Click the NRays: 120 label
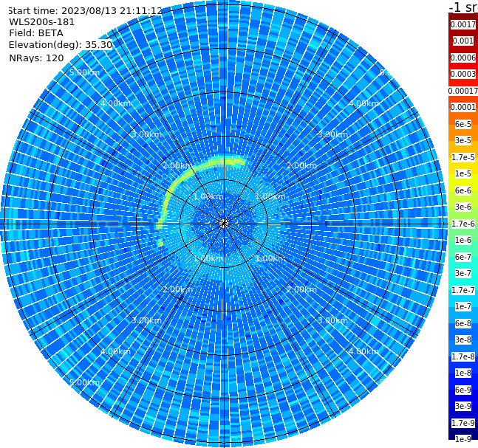This screenshot has height=448, width=478. [36, 58]
